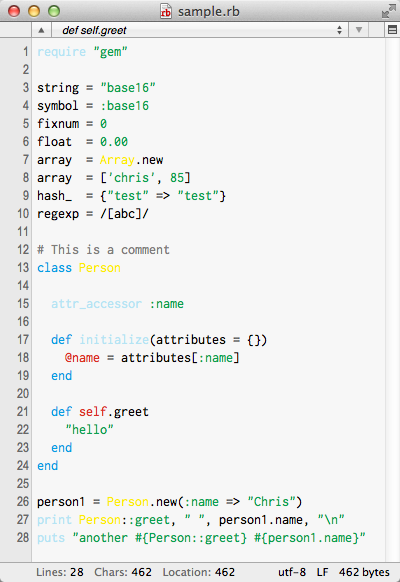This screenshot has width=400, height=582.
Task: Click the yellow minimize window button
Action: pyautogui.click(x=34, y=11)
